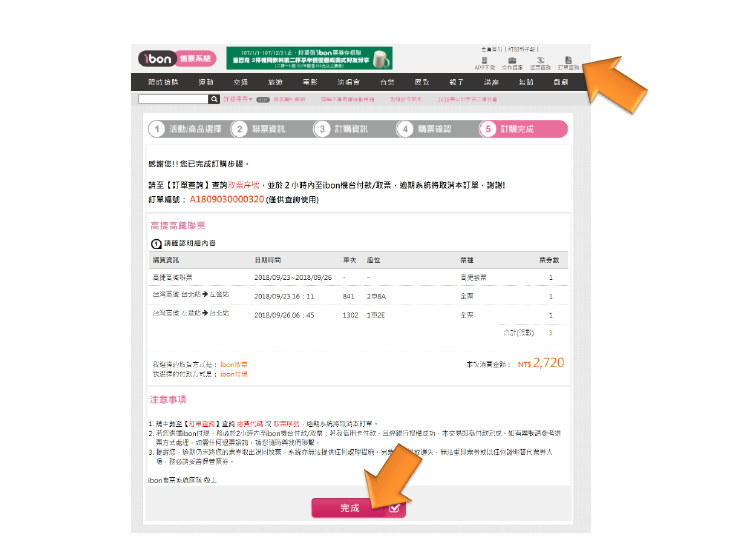
Task: Click the search input field
Action: click(x=173, y=100)
